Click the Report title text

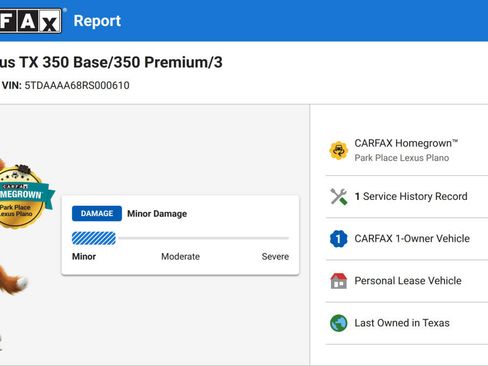pyautogui.click(x=97, y=21)
